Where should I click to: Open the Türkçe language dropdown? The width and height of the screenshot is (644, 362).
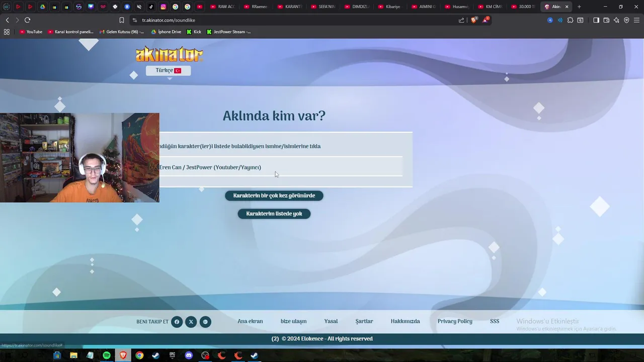(168, 71)
